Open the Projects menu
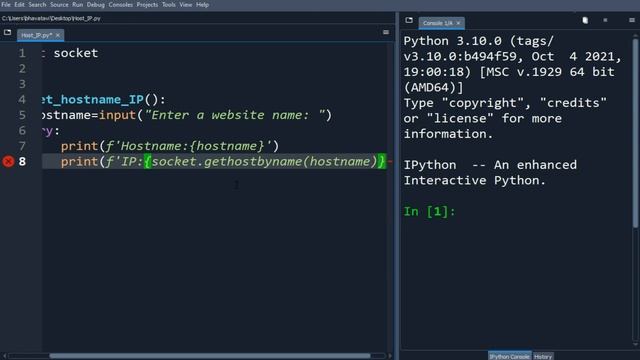This screenshot has width=640, height=360. [147, 5]
